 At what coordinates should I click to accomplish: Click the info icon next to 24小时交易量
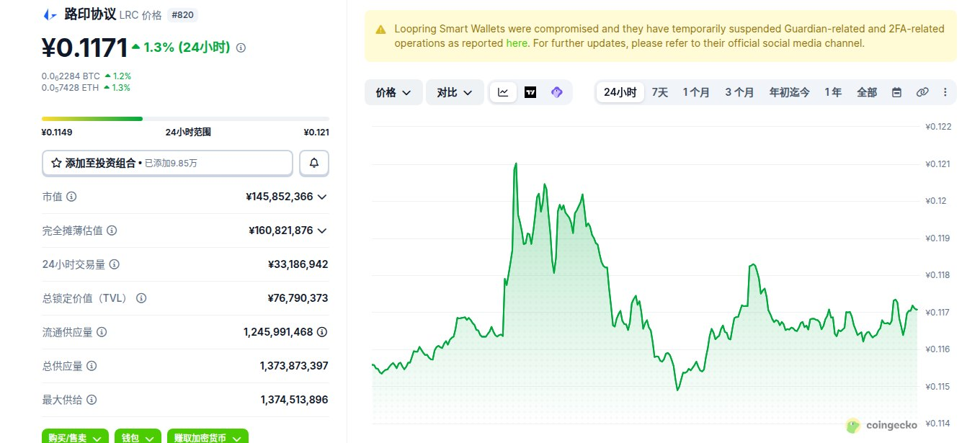click(114, 264)
